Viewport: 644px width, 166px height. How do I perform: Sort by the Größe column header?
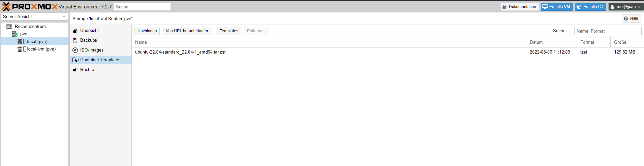(627, 42)
